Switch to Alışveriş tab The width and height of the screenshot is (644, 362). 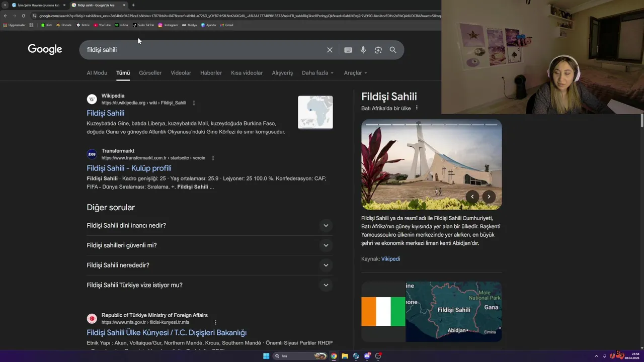282,73
